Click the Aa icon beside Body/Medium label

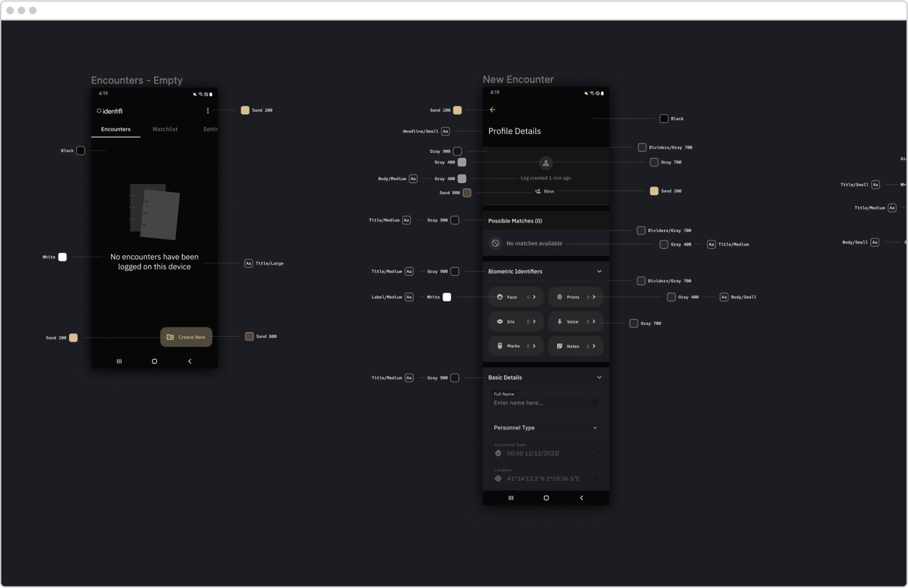[413, 179]
